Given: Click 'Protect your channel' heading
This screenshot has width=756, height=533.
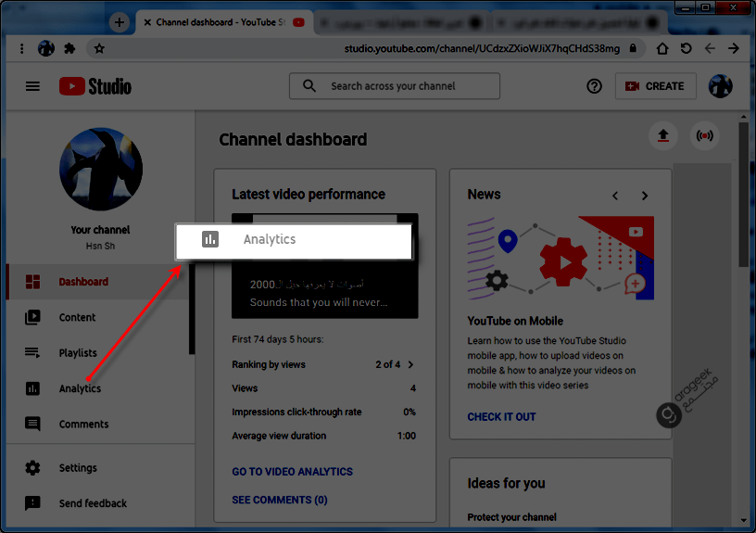Looking at the screenshot, I should (512, 517).
